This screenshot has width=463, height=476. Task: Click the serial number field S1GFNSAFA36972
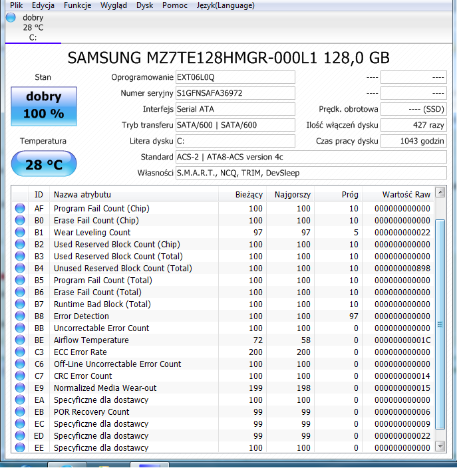[x=235, y=93]
